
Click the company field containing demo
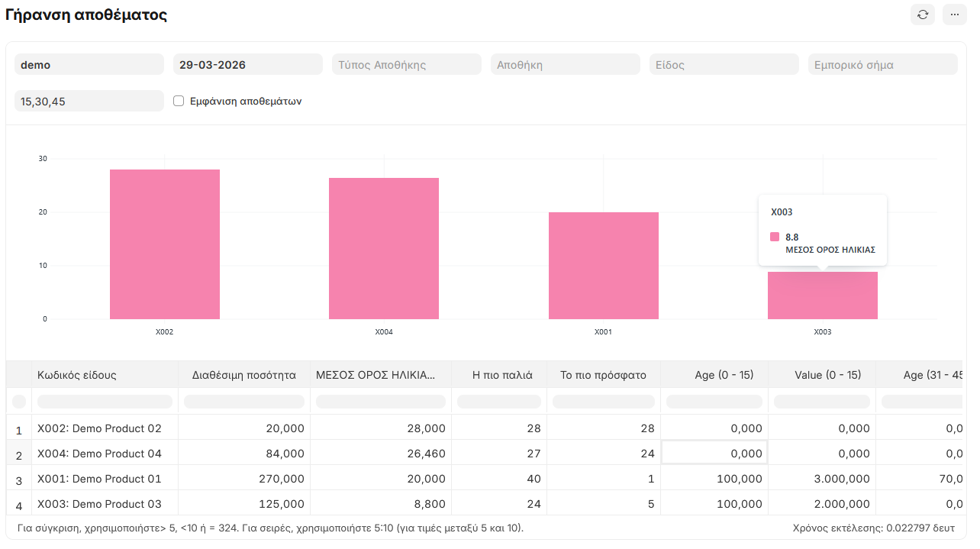coord(89,65)
